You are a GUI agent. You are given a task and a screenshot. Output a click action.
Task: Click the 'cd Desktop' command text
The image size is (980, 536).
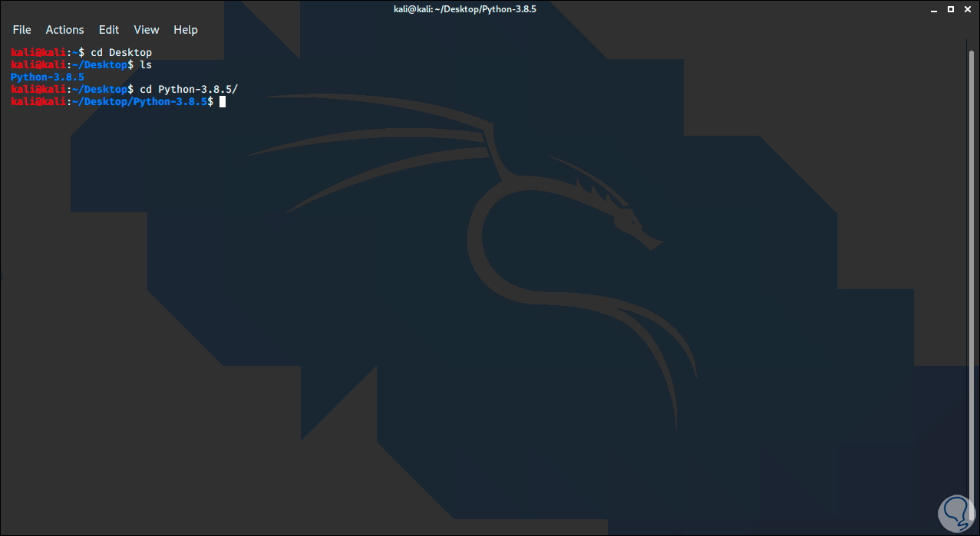[x=121, y=53]
